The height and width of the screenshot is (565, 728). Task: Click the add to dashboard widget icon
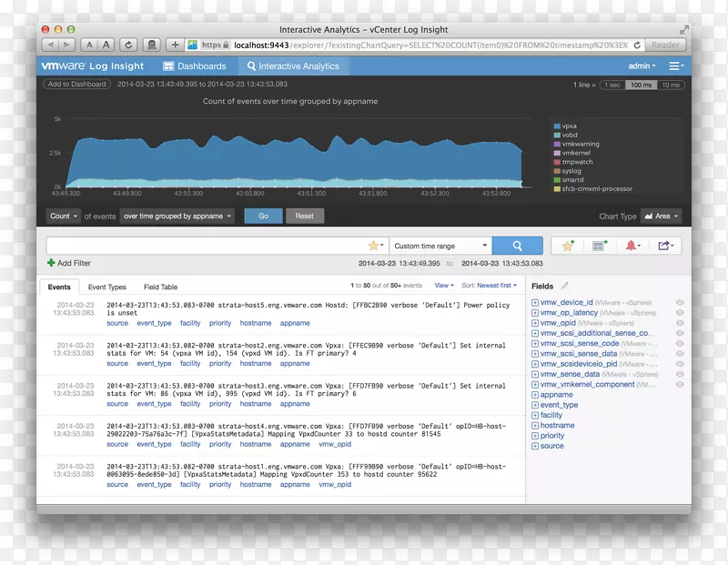[599, 246]
